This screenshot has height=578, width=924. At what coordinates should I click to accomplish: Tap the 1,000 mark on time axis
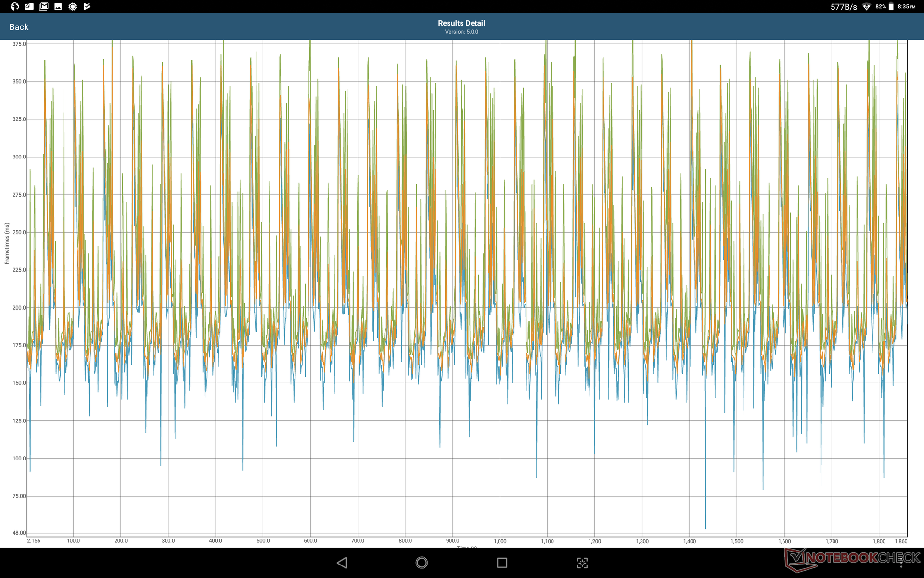pyautogui.click(x=500, y=541)
